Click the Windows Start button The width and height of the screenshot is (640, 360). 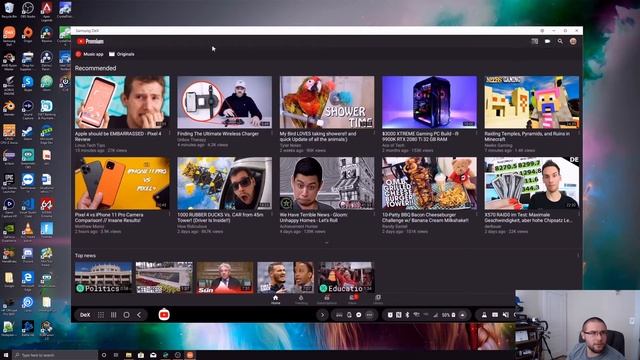(6, 355)
